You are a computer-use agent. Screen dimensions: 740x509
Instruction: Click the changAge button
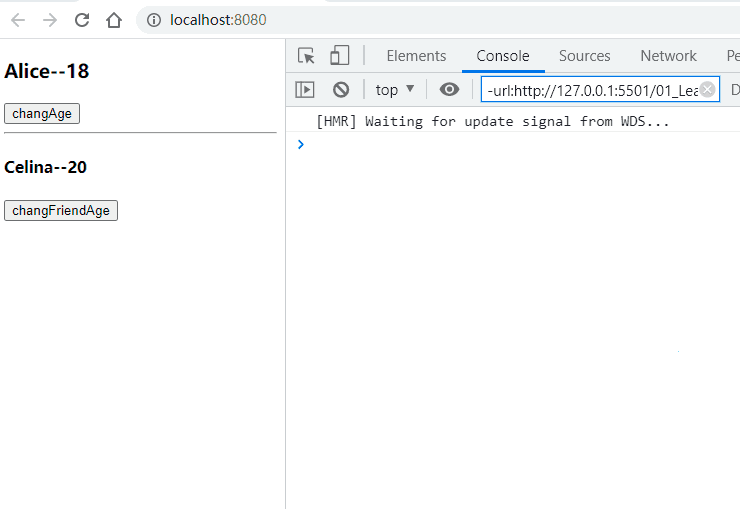click(42, 114)
